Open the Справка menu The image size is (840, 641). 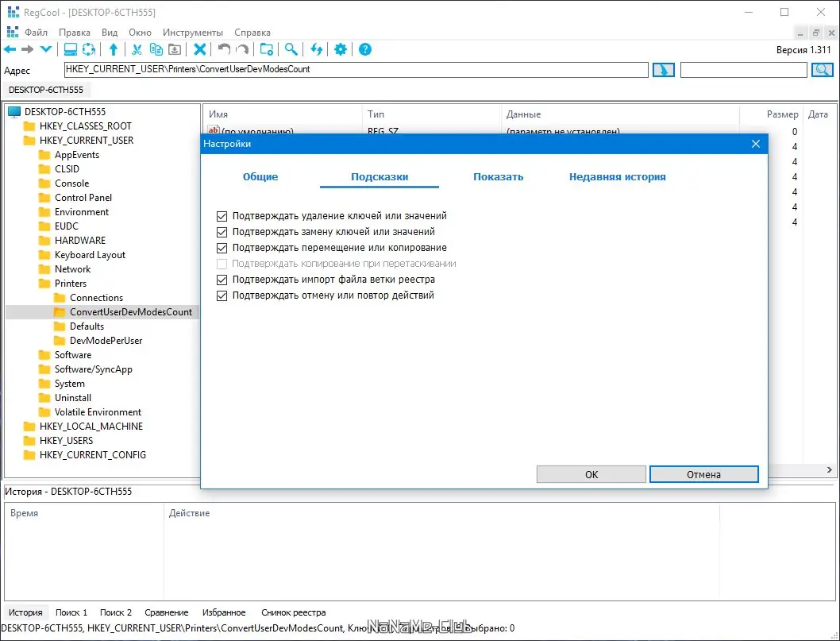click(x=252, y=33)
